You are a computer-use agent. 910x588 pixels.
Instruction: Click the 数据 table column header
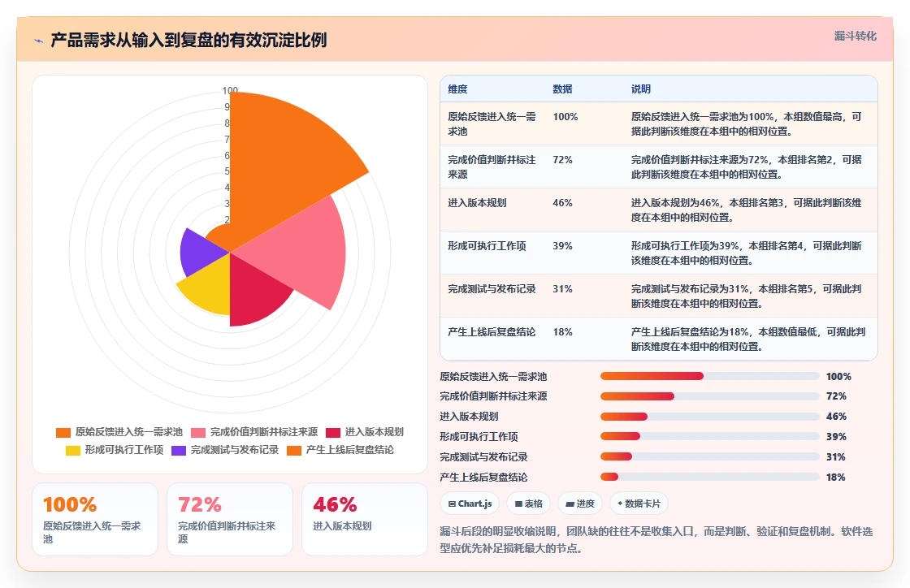coord(562,89)
